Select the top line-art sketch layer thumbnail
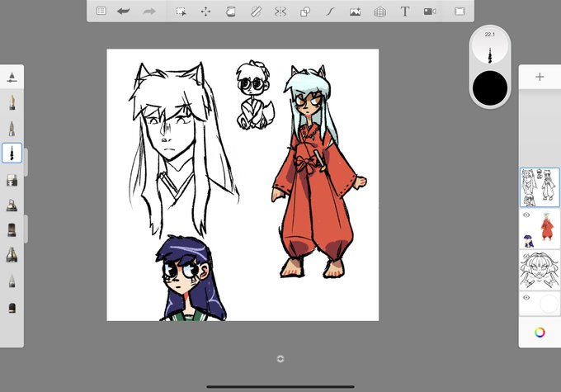Viewport: 561px width, 392px height. point(540,187)
